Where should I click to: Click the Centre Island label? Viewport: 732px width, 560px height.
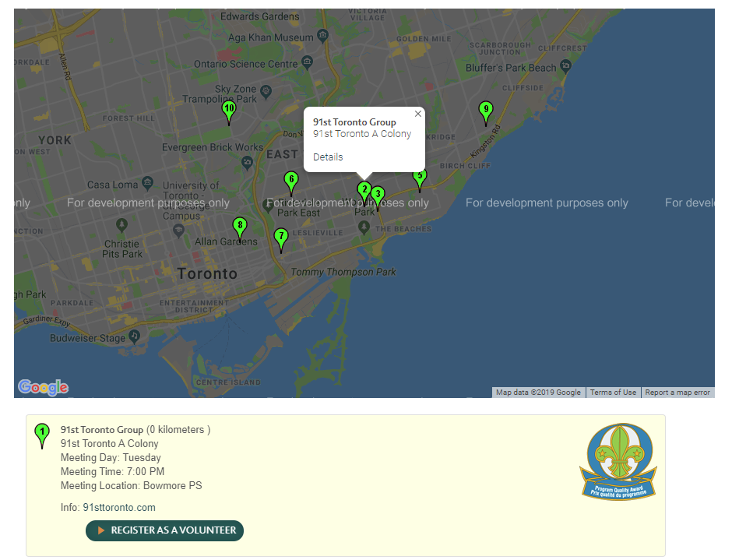tap(228, 382)
